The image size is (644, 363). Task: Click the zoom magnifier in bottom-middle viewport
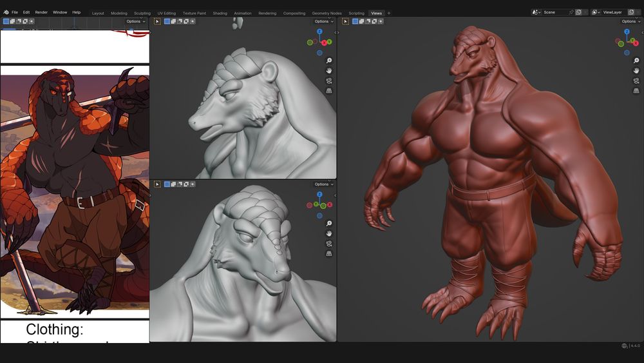click(329, 223)
